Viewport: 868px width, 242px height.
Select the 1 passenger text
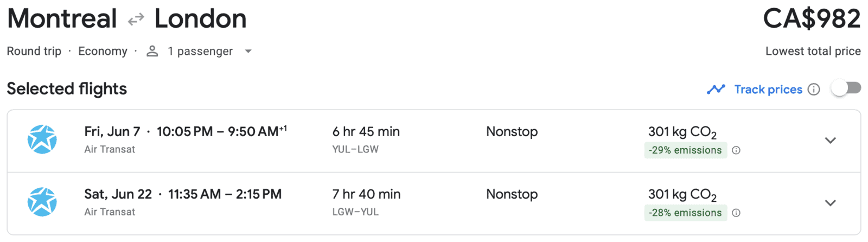[x=200, y=51]
